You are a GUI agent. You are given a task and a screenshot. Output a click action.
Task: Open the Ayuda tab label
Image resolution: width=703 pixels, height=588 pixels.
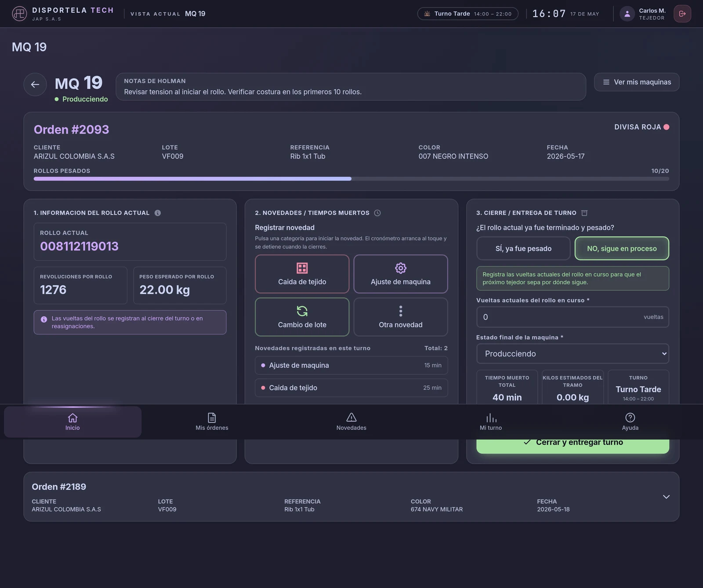(x=630, y=428)
